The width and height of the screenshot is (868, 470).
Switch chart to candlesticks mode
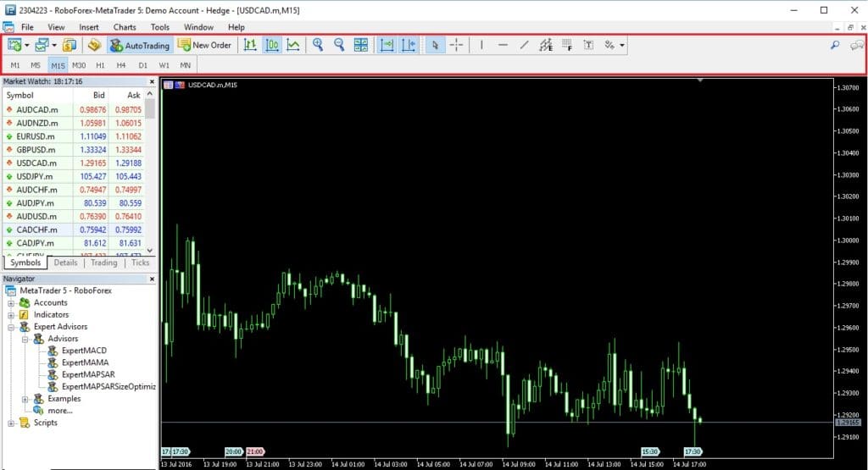tap(272, 46)
